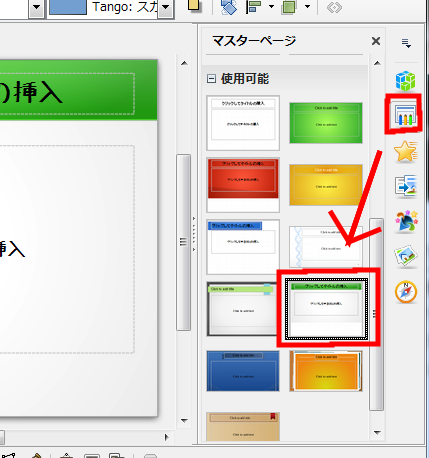429x458 pixels.
Task: Open the Slide Transition sidebar icon
Action: click(x=406, y=186)
